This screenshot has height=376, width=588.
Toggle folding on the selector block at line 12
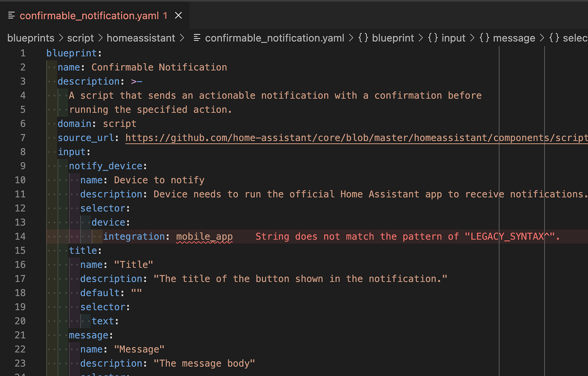coord(37,208)
